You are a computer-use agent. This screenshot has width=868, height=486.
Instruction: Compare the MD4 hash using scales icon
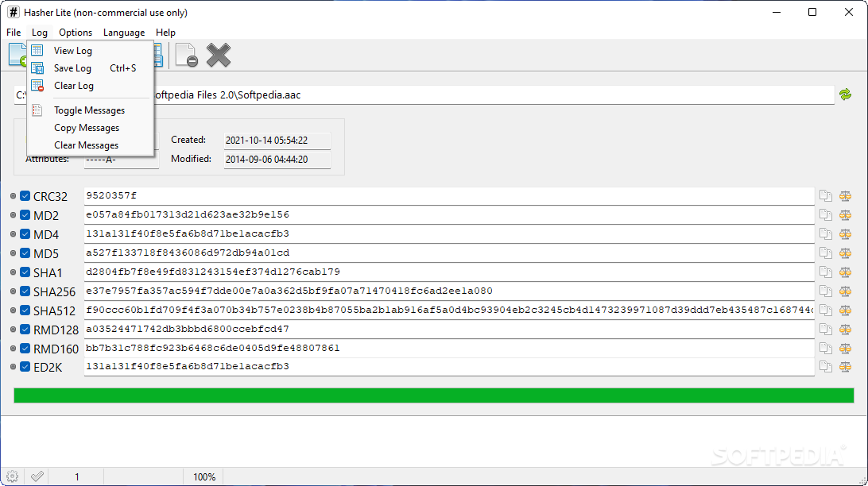click(x=845, y=234)
